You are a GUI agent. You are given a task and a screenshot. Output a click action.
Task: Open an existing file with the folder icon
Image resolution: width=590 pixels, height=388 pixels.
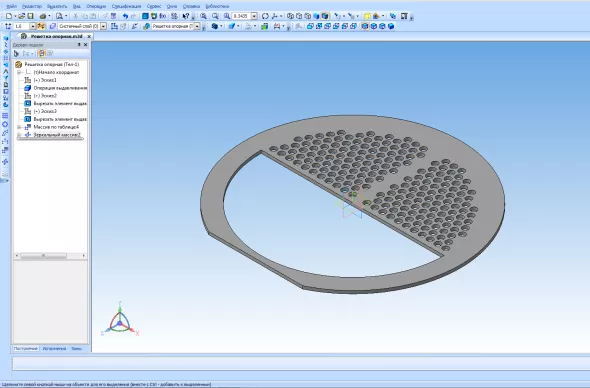[22, 16]
